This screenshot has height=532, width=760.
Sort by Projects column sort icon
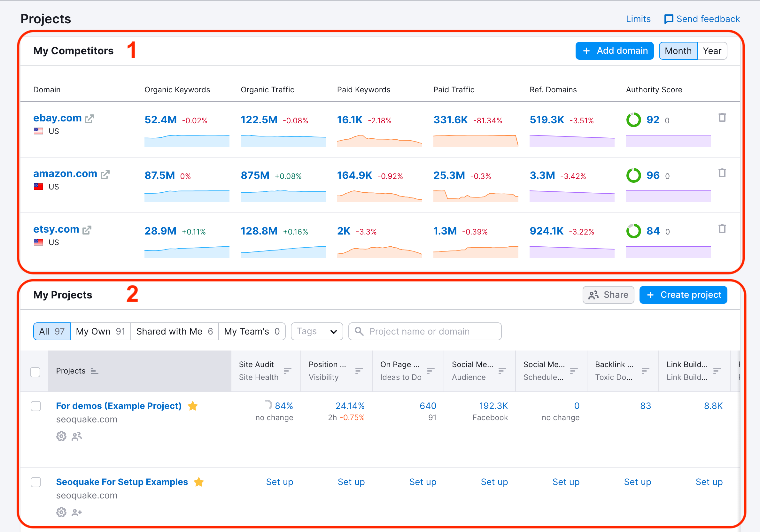point(94,371)
